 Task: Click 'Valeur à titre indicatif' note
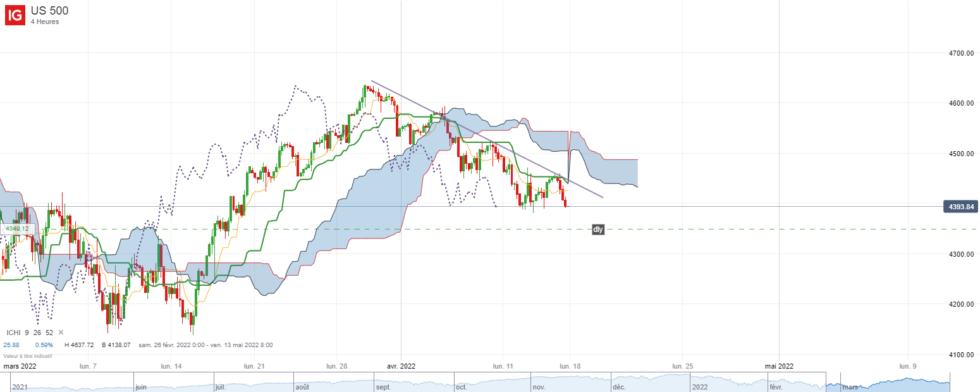click(x=27, y=357)
